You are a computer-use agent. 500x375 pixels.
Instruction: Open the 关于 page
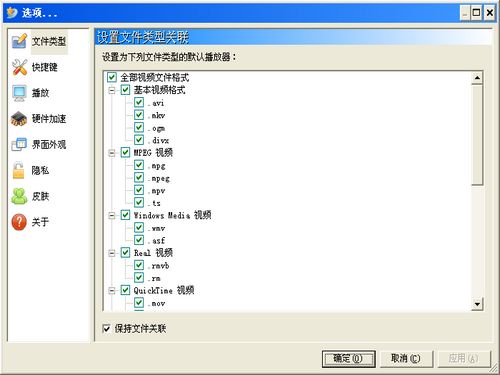click(40, 222)
